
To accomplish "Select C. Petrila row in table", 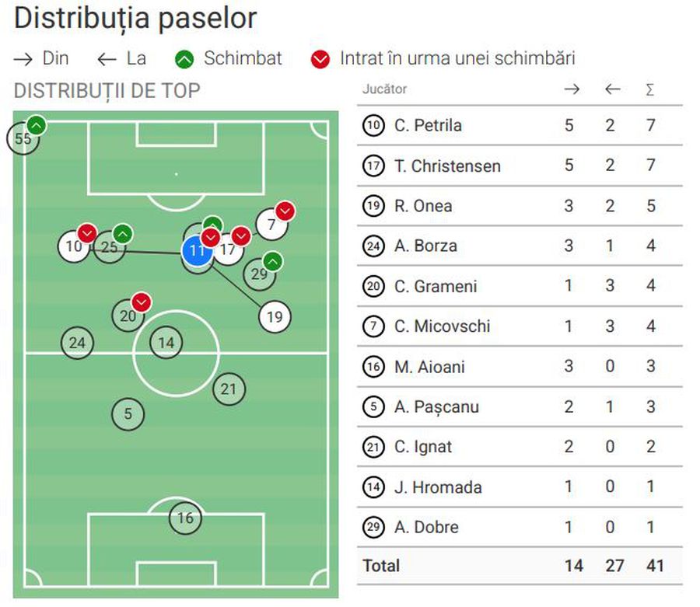I will click(519, 125).
